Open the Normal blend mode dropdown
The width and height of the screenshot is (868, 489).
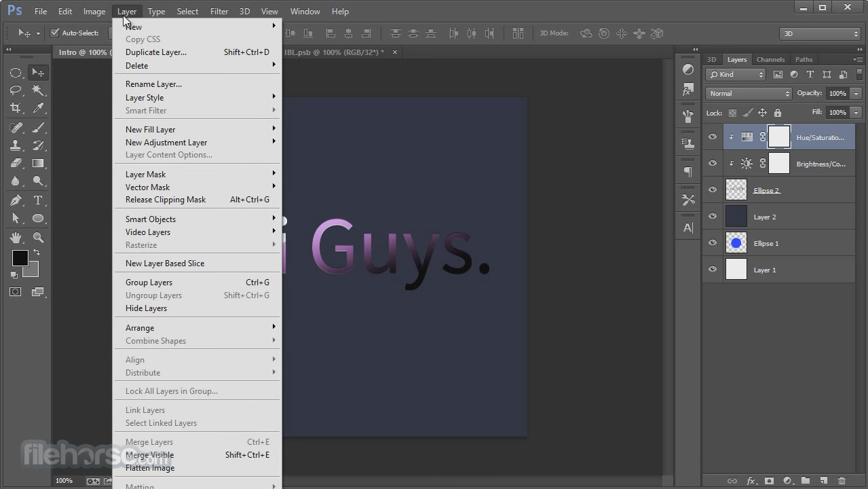coord(749,94)
